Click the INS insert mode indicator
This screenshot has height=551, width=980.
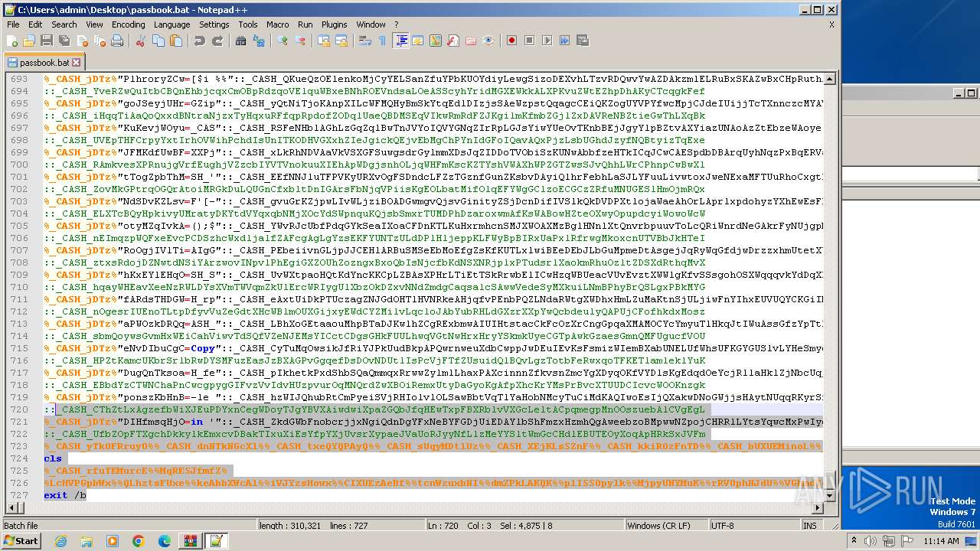810,526
